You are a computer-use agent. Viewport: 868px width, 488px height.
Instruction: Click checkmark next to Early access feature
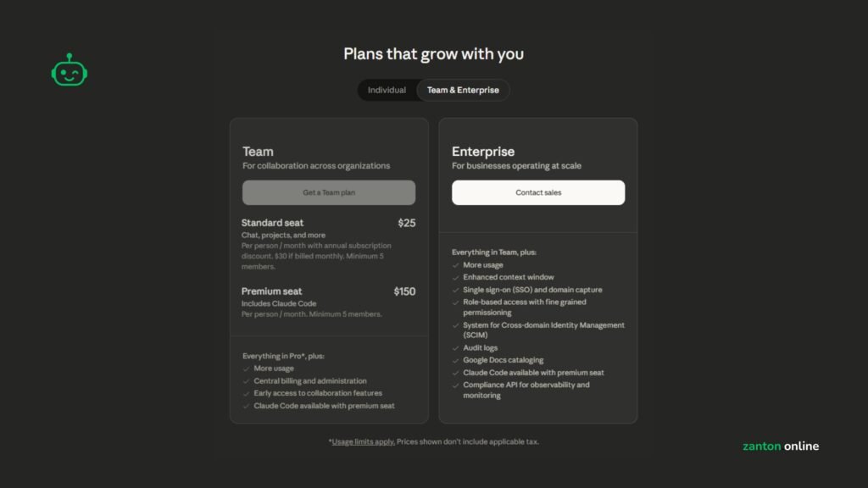(246, 393)
